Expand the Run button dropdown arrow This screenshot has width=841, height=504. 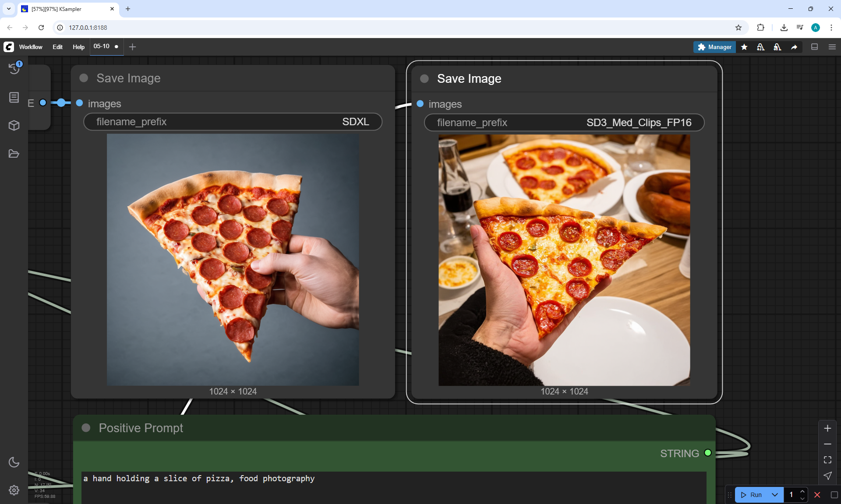click(x=775, y=495)
